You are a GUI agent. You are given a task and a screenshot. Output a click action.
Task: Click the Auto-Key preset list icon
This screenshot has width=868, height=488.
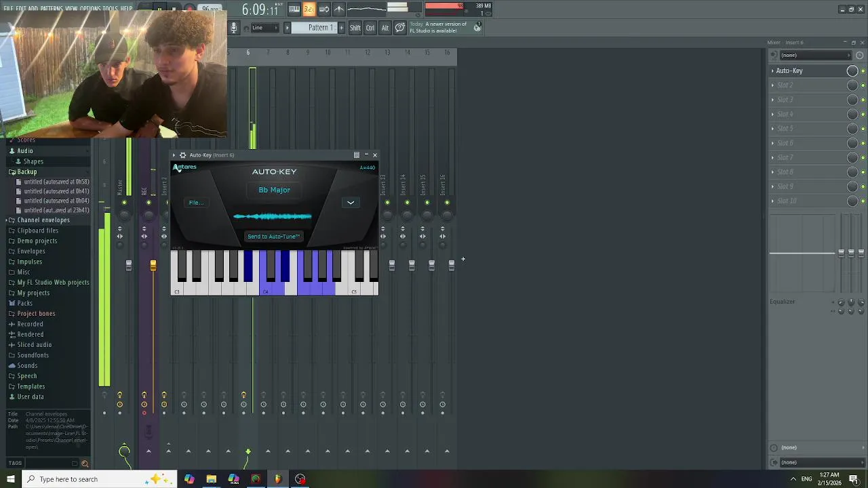point(357,155)
